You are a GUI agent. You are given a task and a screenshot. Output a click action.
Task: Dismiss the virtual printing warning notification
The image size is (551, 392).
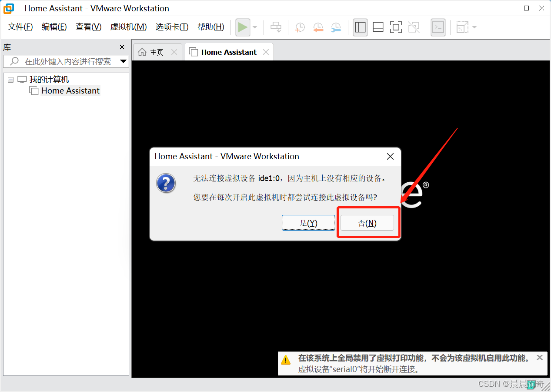click(x=540, y=358)
